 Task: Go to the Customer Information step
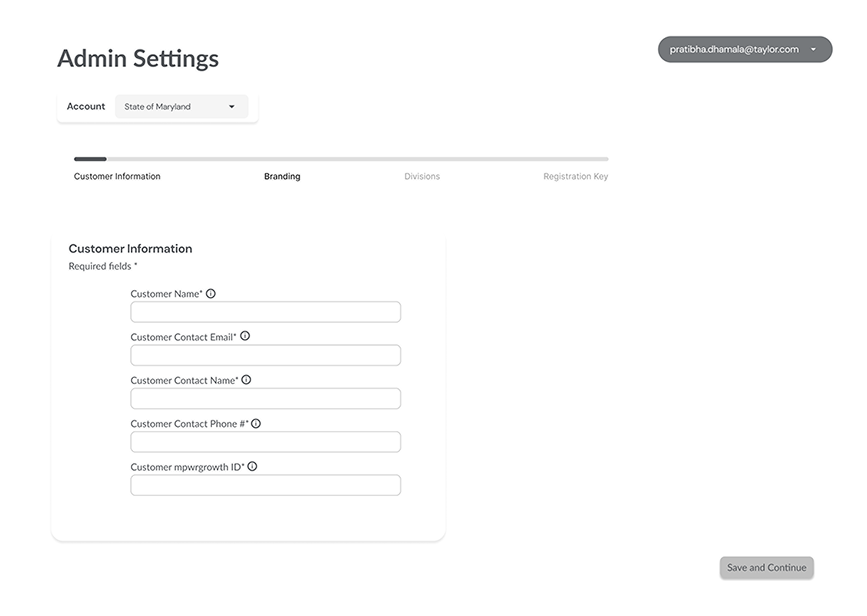point(117,177)
